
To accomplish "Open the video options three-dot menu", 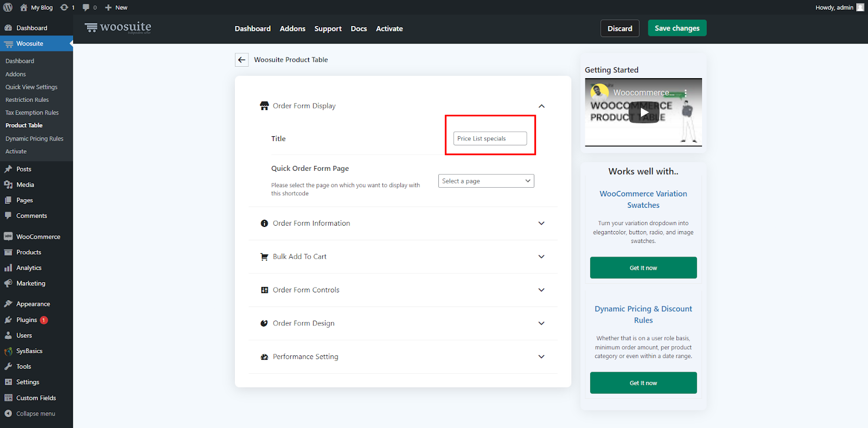I will 686,93.
